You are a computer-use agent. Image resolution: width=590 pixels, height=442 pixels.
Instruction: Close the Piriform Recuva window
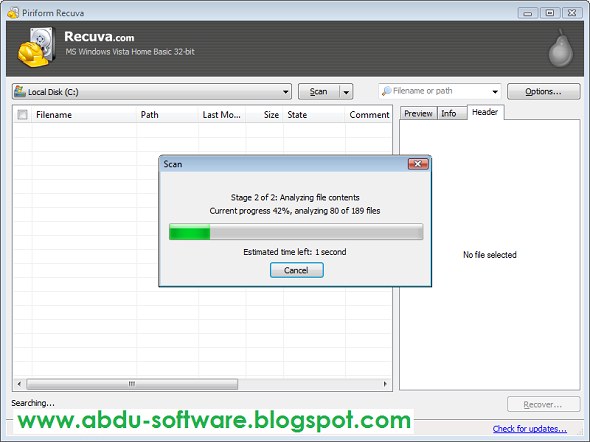pyautogui.click(x=572, y=13)
